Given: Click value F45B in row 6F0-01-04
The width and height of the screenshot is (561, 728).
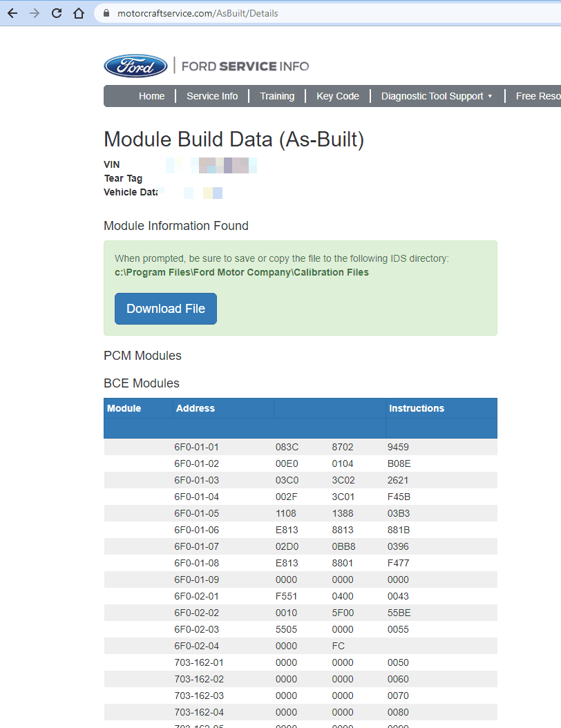Looking at the screenshot, I should 399,497.
